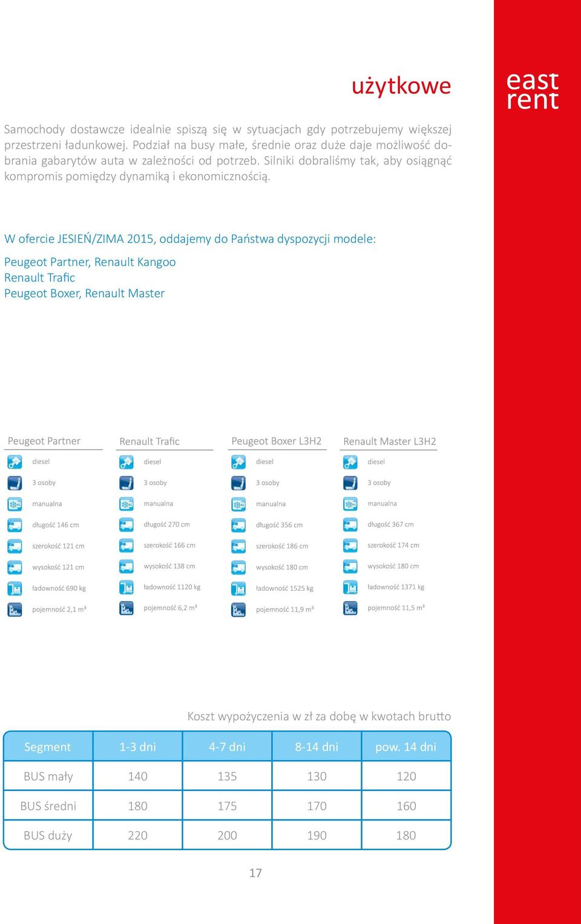Screen dimensions: 581x924
Task: Click the diesel engine icon under Peugeot Partner
Action: point(15,462)
